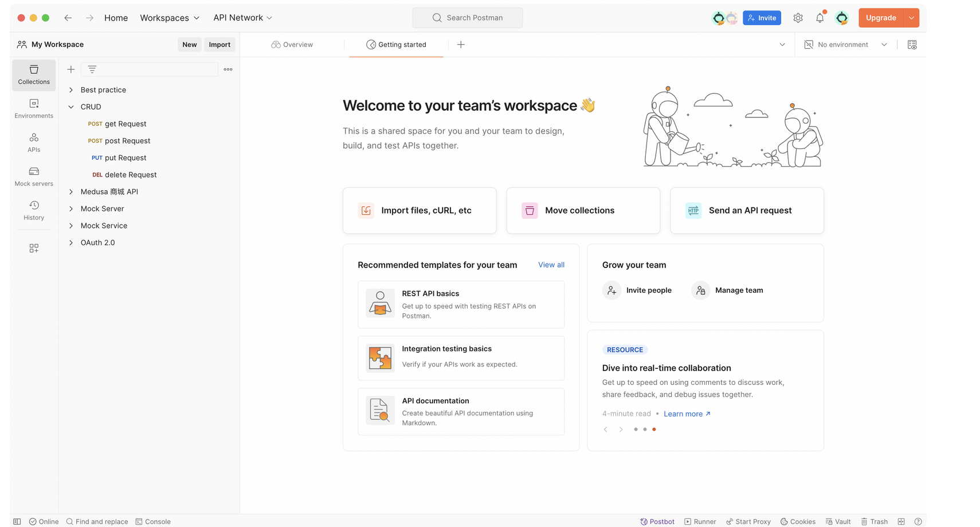Click the New button

190,45
